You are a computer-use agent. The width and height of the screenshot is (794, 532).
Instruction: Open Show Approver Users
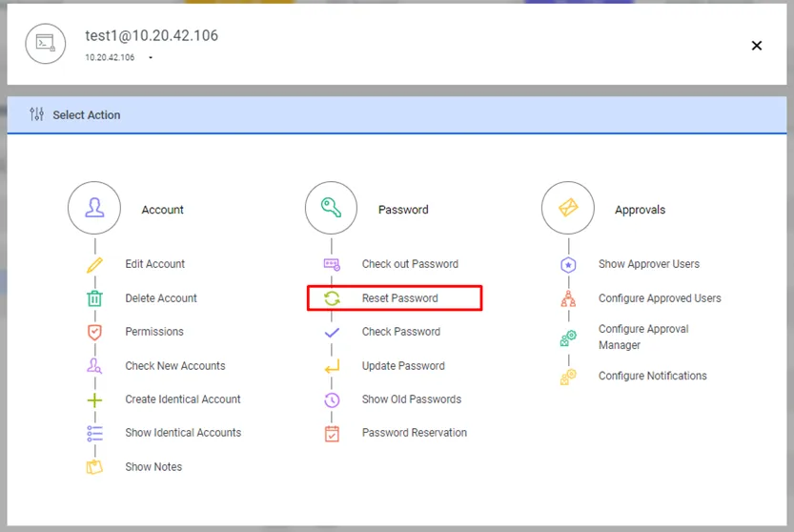coord(649,264)
